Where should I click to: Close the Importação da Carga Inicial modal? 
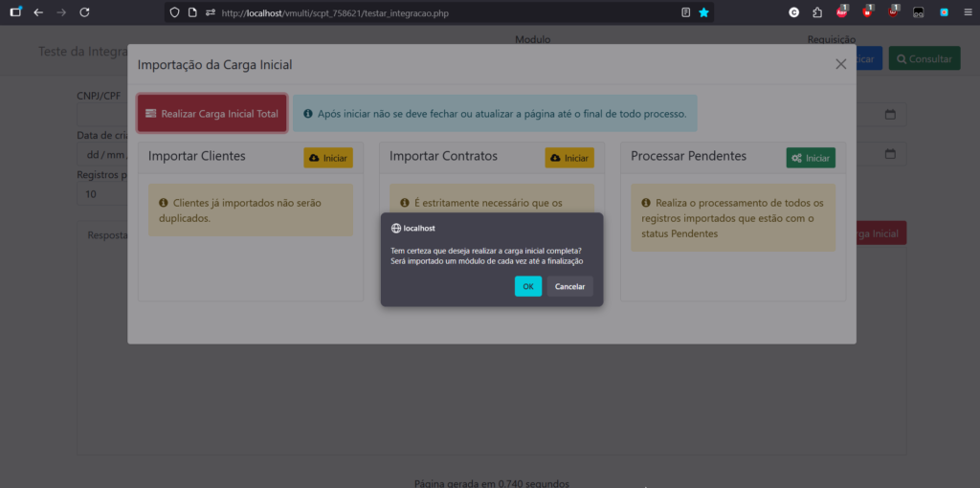[x=840, y=64]
